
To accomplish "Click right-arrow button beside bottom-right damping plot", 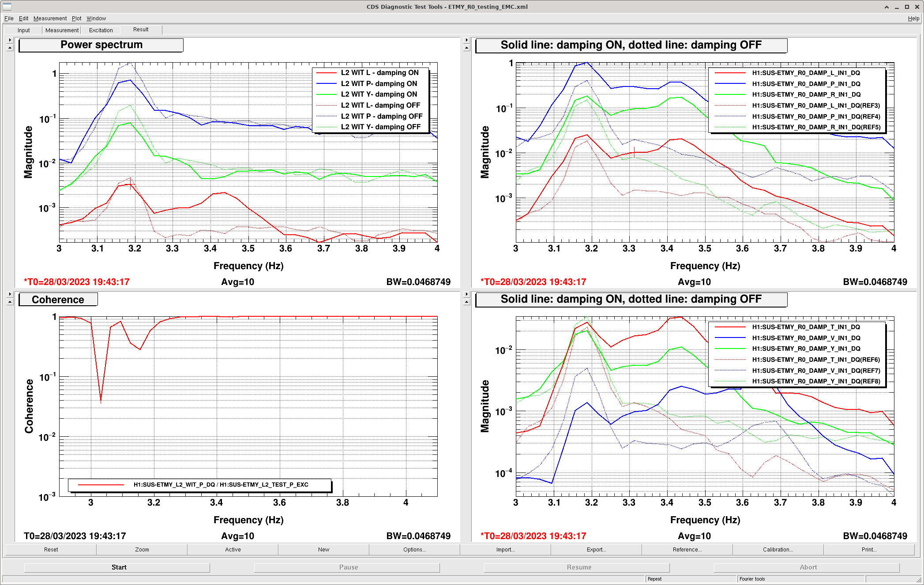I will coord(467,294).
